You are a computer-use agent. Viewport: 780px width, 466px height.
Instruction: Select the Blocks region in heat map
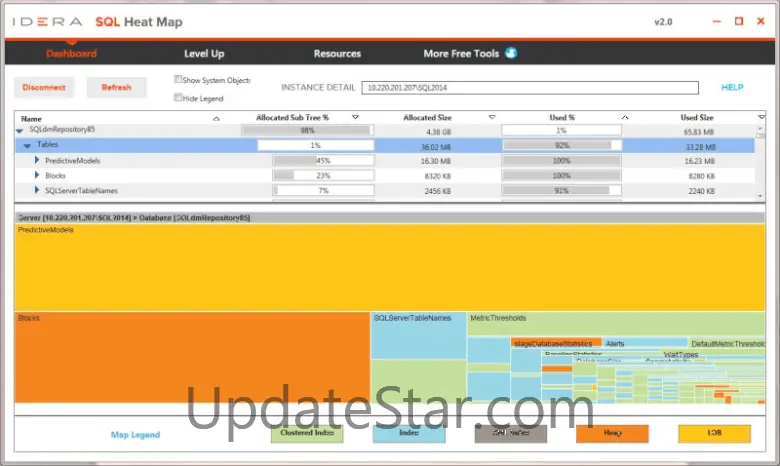(x=193, y=358)
